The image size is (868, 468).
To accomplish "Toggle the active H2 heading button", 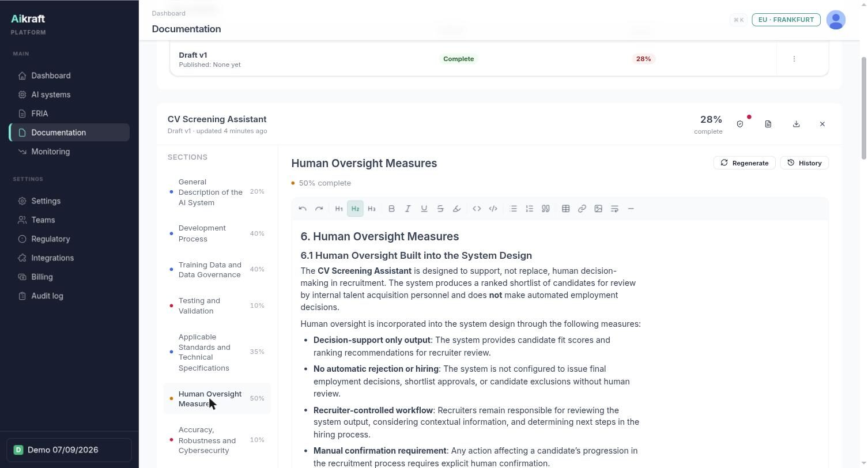I will click(355, 209).
